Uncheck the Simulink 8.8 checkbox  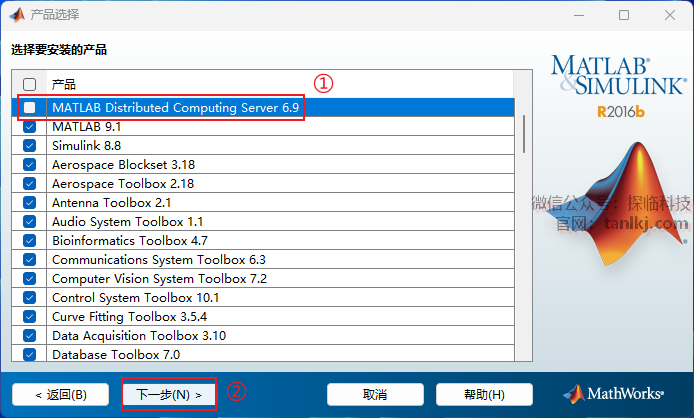[x=29, y=146]
